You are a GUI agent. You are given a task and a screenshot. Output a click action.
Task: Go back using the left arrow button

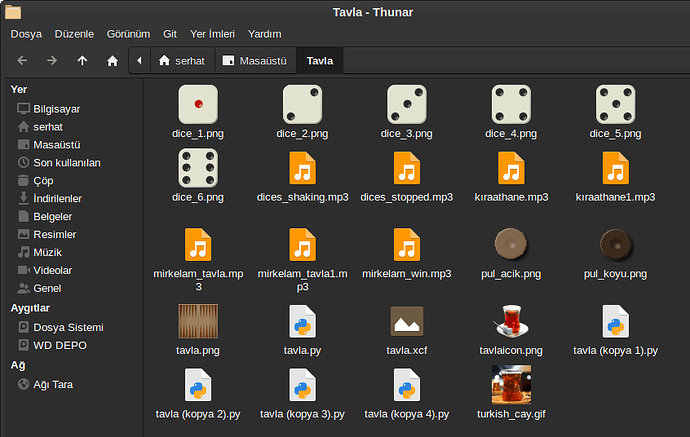tap(22, 61)
